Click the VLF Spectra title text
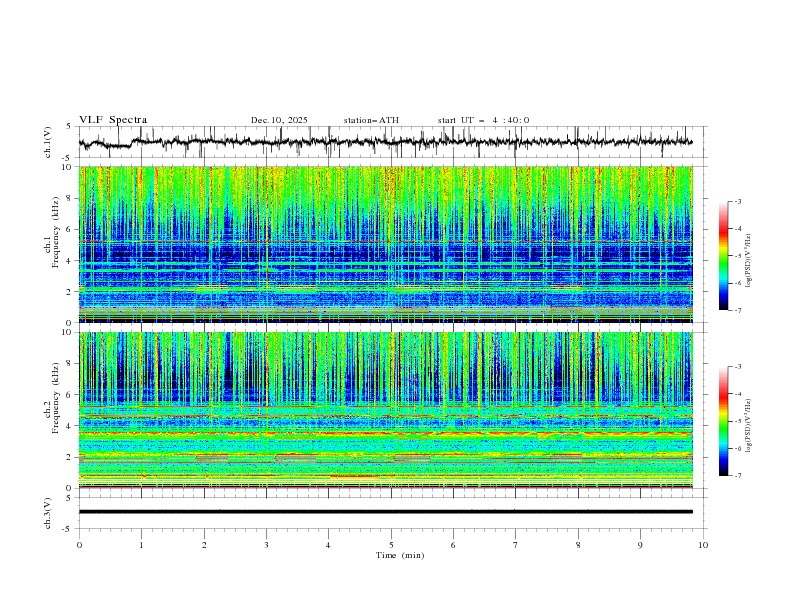This screenshot has height=612, width=792. [x=113, y=120]
